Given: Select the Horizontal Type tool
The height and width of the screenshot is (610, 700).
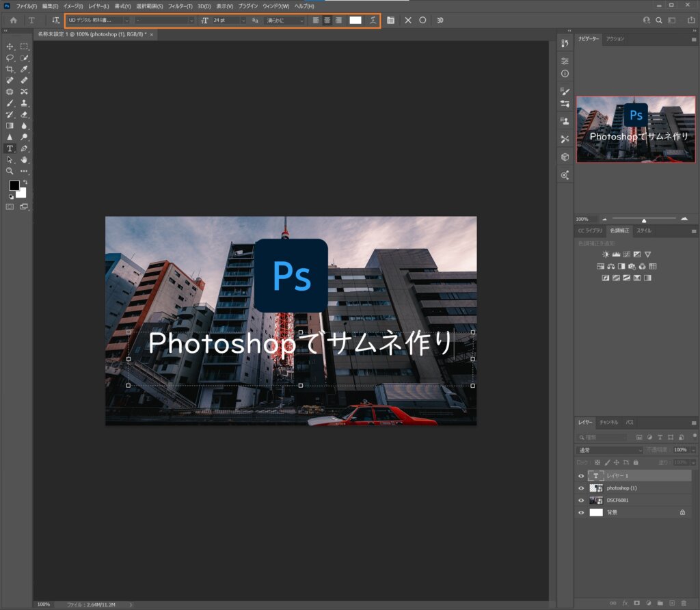Looking at the screenshot, I should point(10,148).
